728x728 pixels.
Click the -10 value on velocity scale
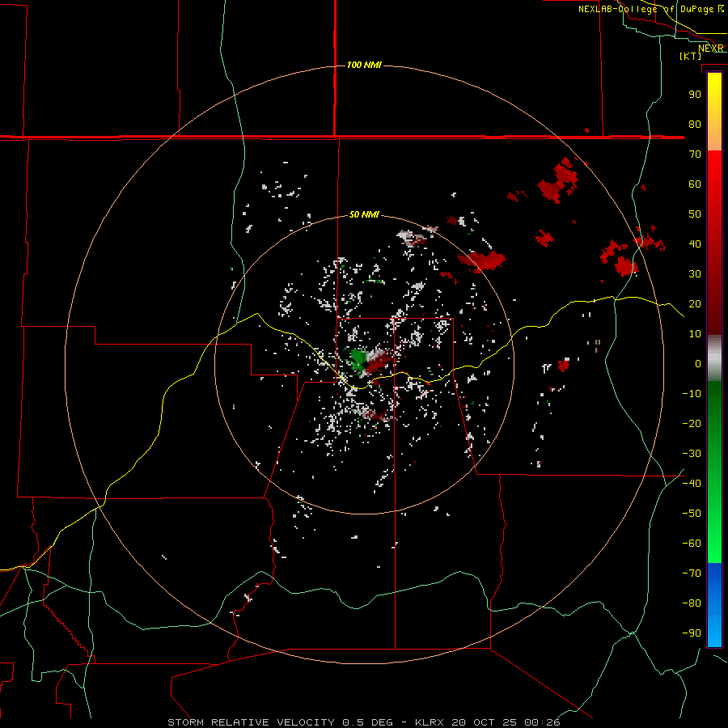pyautogui.click(x=692, y=394)
